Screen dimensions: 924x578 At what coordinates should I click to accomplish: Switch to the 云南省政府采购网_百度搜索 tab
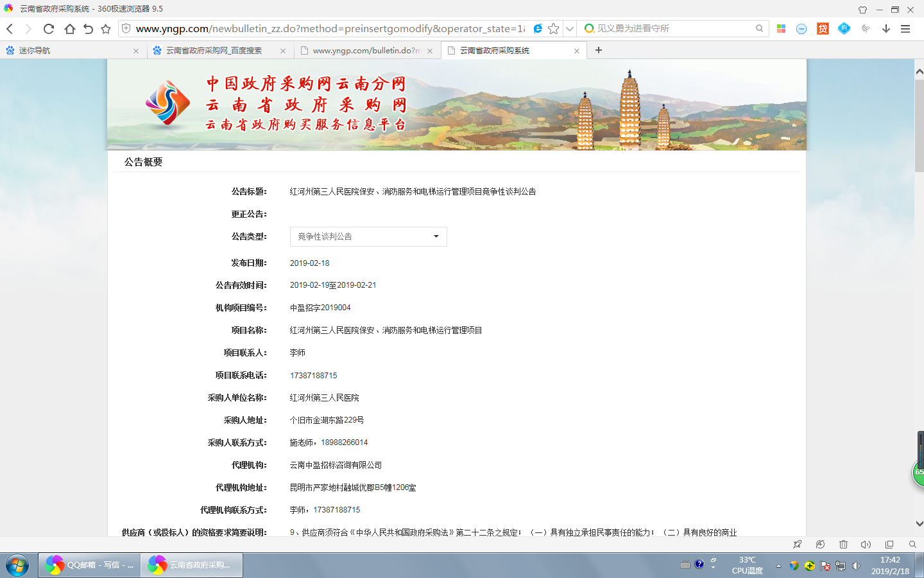click(214, 51)
